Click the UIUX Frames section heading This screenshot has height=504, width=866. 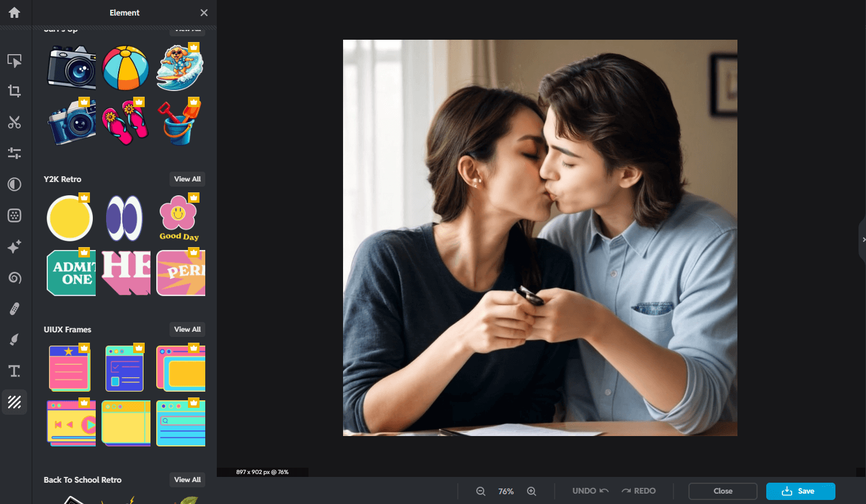click(x=67, y=329)
